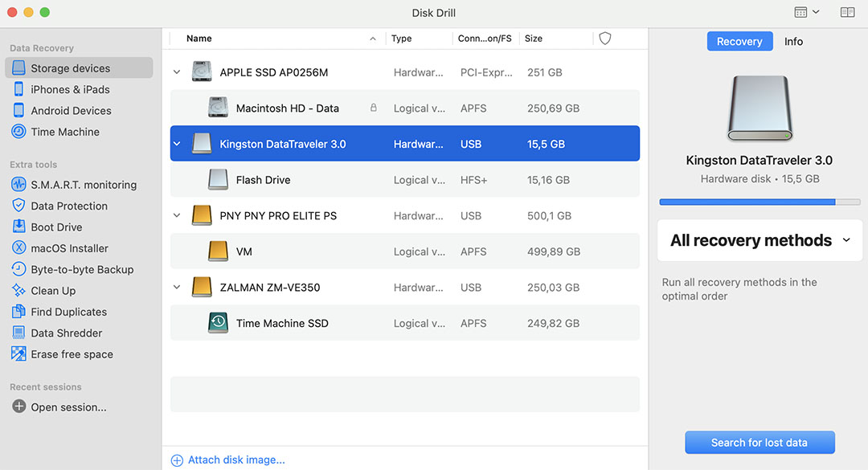
Task: Click the Attach disk image plus icon
Action: click(177, 460)
